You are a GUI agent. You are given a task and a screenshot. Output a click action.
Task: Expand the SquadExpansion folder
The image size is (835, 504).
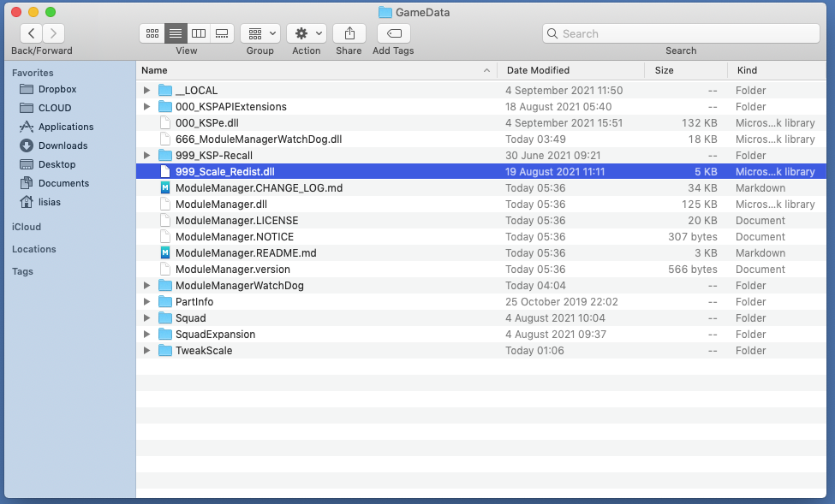[146, 335]
